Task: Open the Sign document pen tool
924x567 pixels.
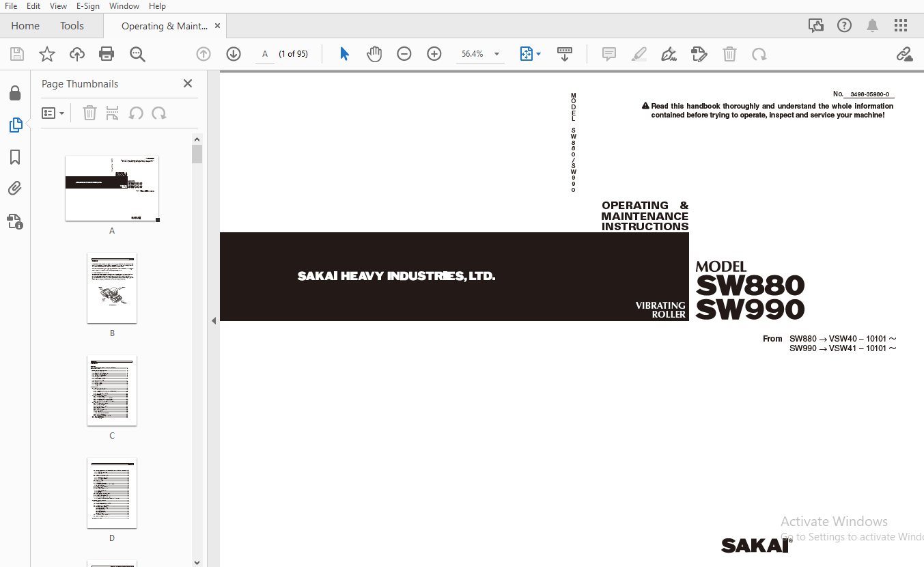Action: click(x=669, y=54)
